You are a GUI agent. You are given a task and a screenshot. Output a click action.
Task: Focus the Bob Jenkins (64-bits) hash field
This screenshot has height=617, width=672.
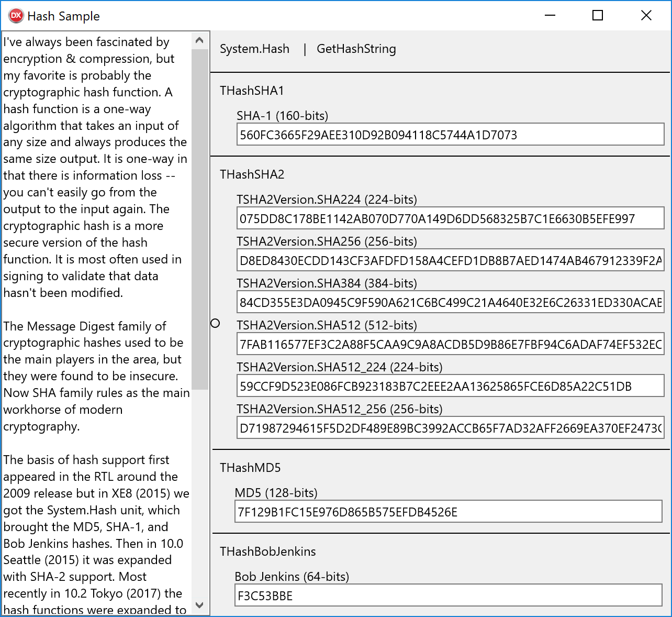(x=449, y=596)
